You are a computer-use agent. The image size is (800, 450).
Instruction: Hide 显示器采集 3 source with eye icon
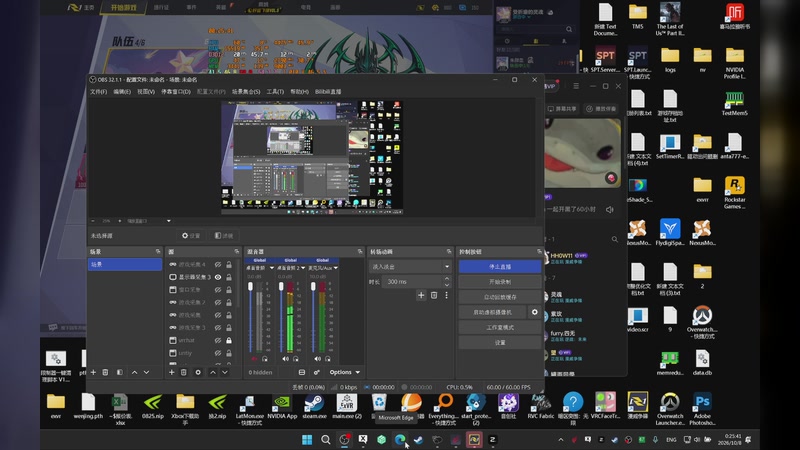218,277
